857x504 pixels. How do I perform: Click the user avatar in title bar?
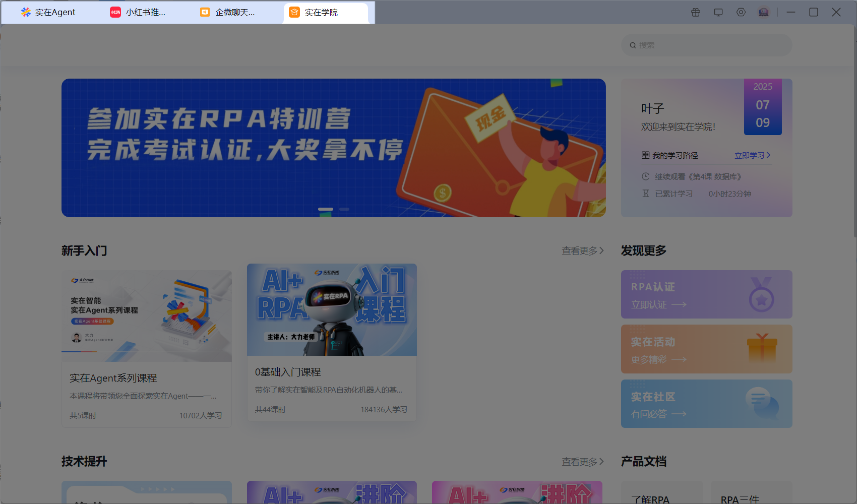point(764,12)
